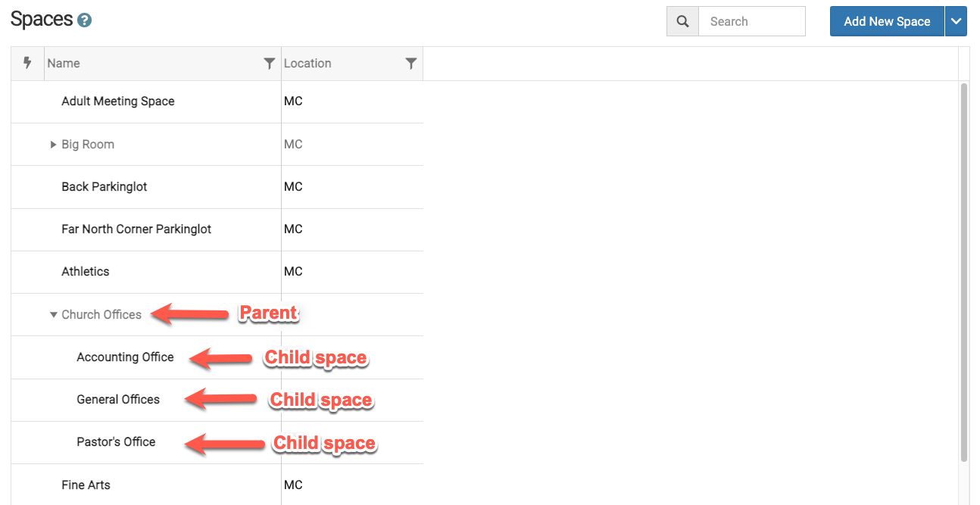Viewport: 980px width, 505px height.
Task: Click the magnifying glass search icon
Action: (682, 22)
